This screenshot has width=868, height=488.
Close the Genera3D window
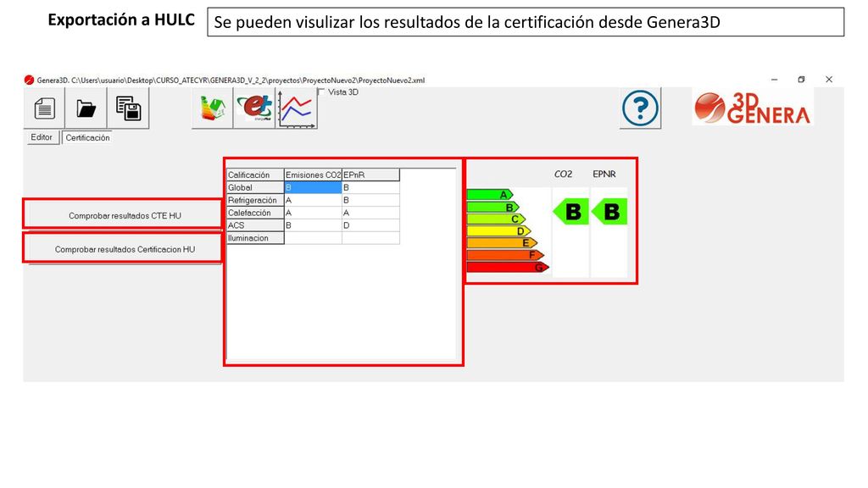click(829, 80)
